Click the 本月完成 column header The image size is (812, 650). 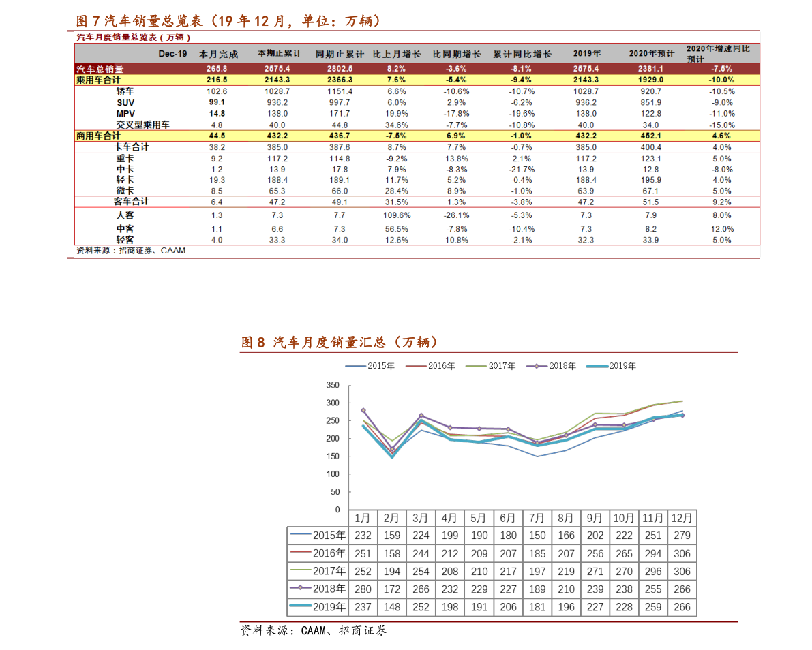[218, 54]
